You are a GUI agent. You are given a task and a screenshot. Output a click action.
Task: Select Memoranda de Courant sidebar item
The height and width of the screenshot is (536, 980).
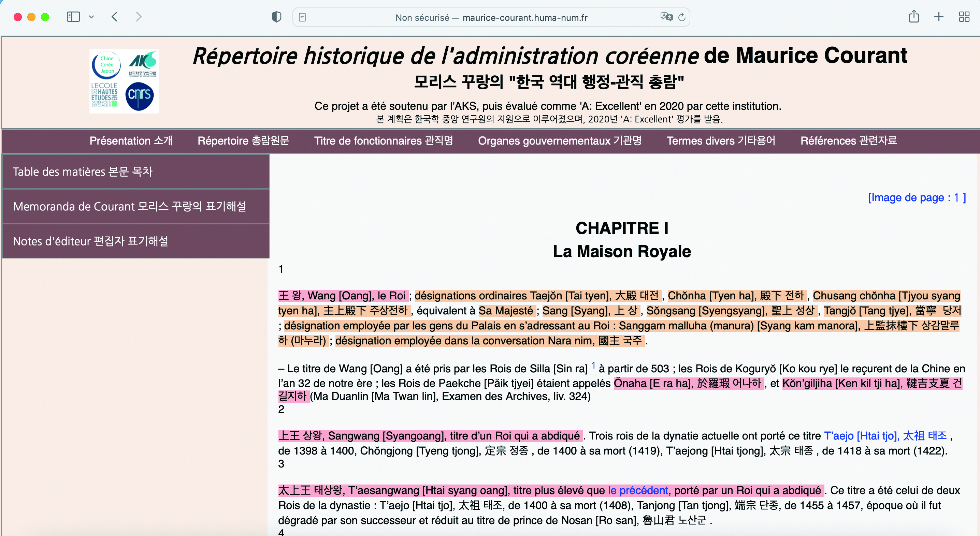click(x=136, y=206)
